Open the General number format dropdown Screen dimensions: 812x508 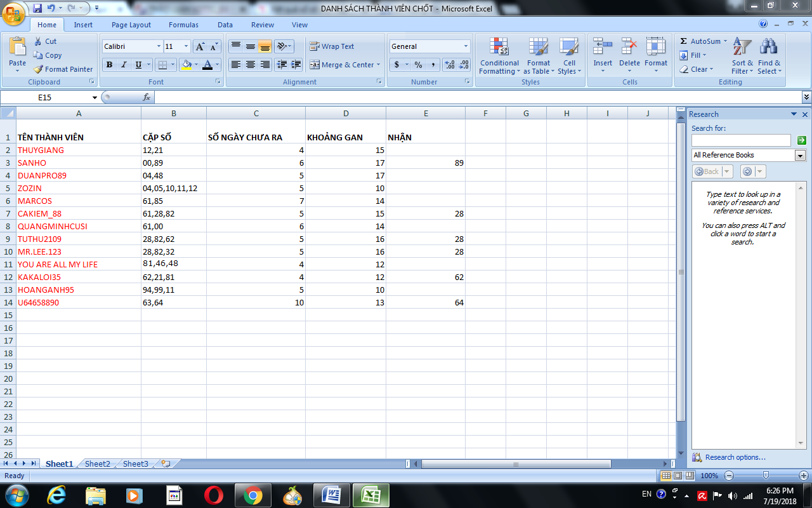466,46
